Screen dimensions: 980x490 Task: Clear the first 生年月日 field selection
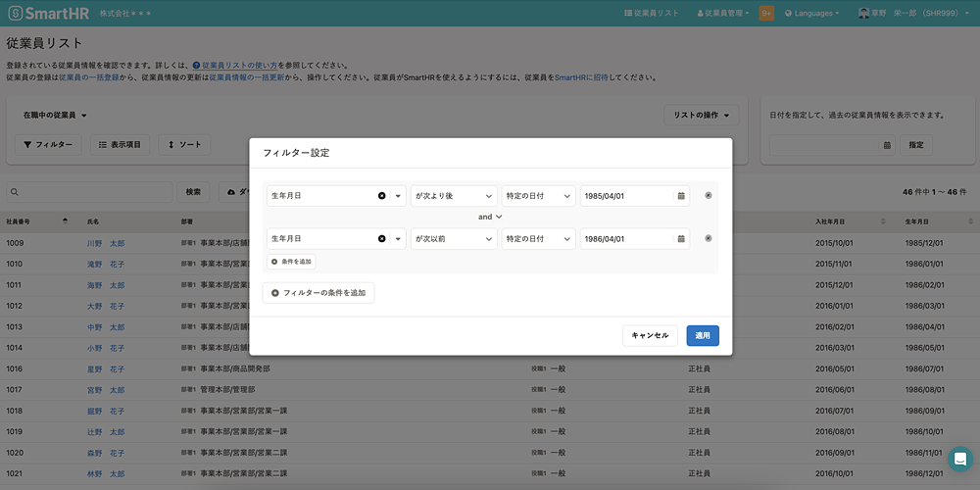pos(381,196)
